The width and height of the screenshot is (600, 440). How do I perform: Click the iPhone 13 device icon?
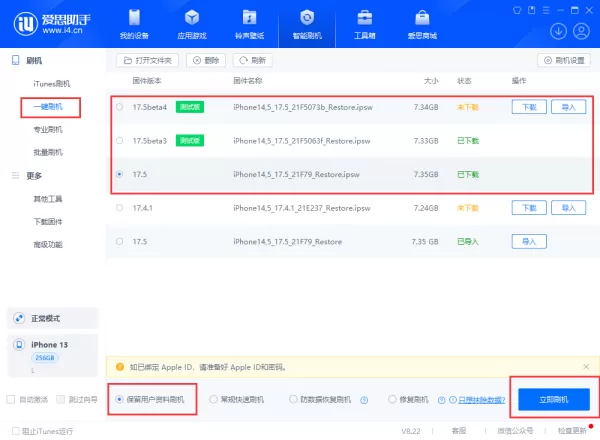point(19,344)
